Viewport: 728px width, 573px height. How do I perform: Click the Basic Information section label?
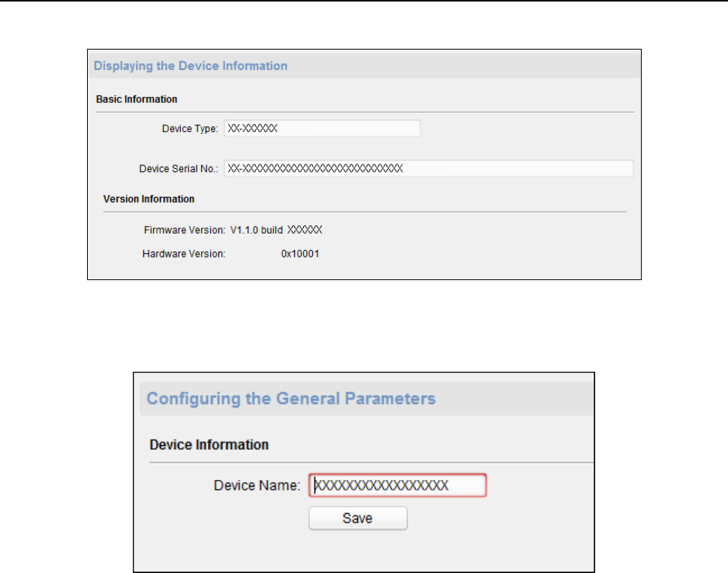coord(137,99)
